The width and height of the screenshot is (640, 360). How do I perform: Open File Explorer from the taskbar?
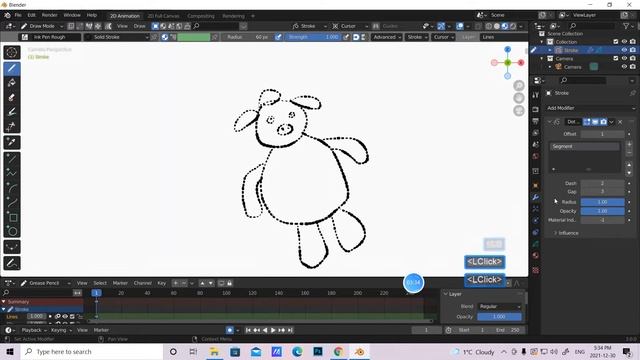[214, 351]
